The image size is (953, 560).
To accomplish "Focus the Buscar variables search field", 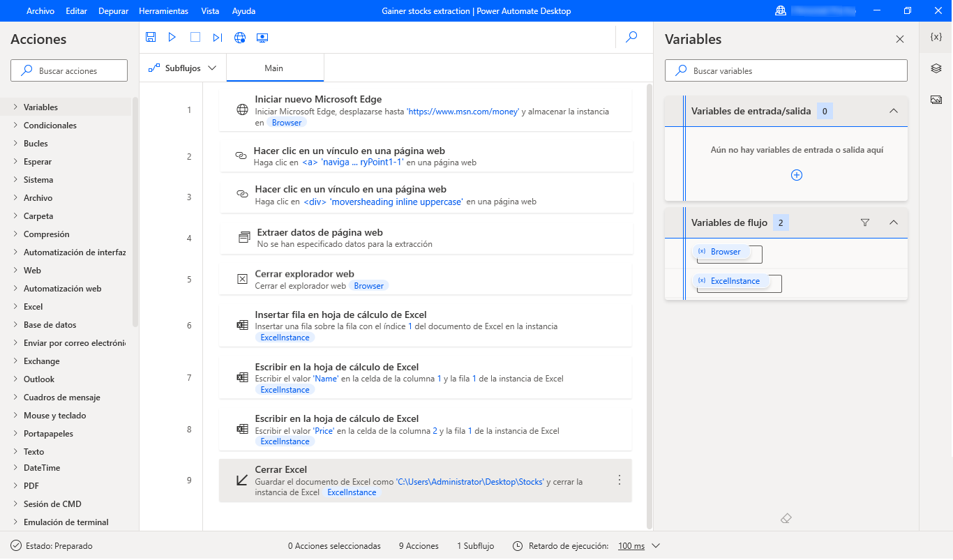I will coord(786,70).
